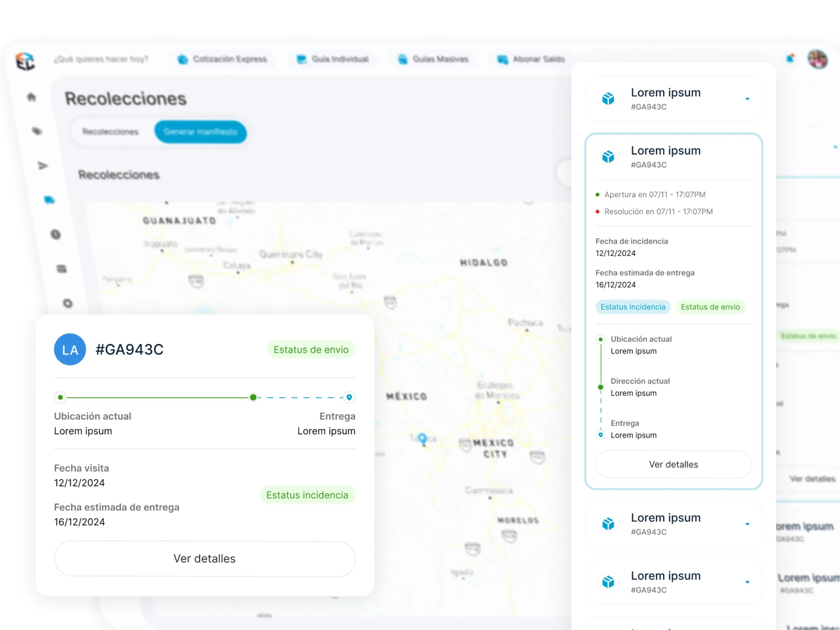Click the start dot of shipment progress line
Screen dimensions: 840x630
(61, 397)
